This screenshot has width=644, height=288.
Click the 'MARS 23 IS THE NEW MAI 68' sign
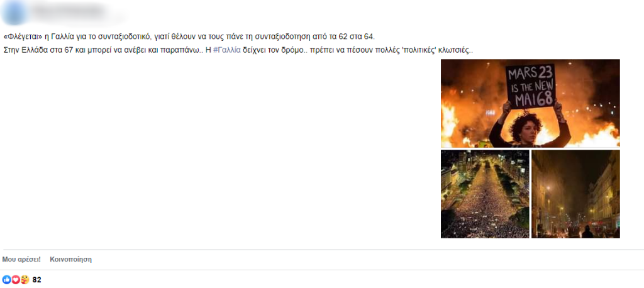[x=530, y=86]
